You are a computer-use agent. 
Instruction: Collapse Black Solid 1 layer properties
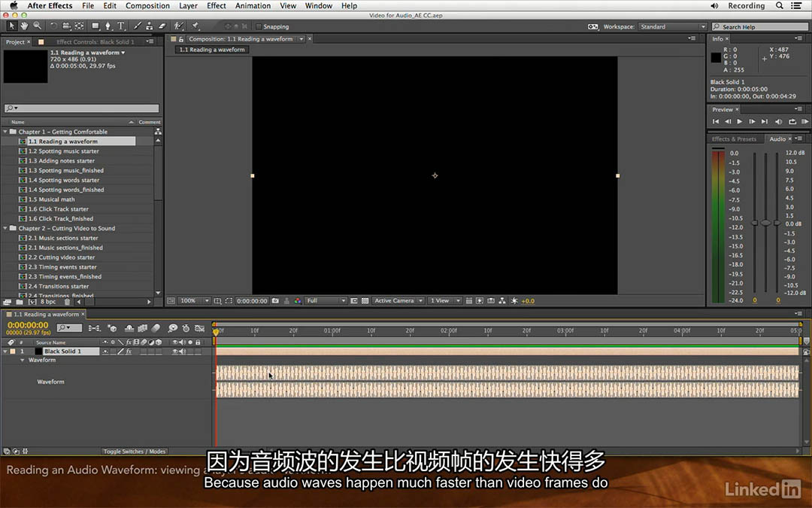pyautogui.click(x=5, y=351)
